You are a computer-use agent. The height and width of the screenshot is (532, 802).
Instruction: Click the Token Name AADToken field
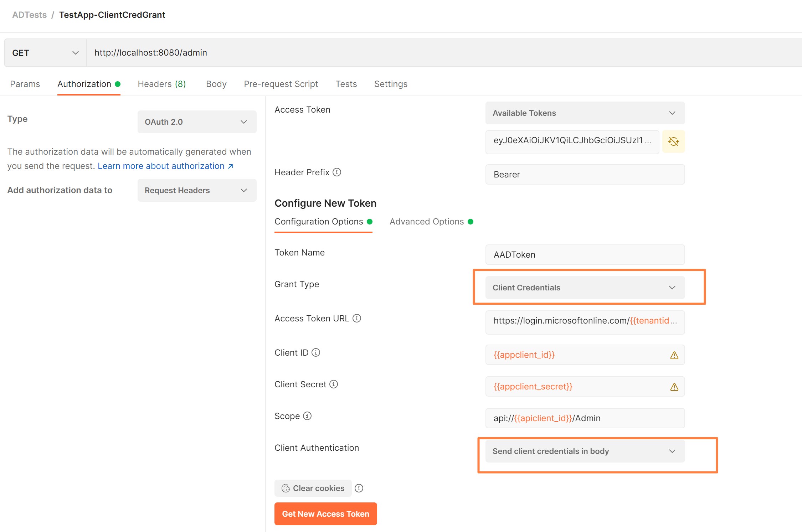[x=585, y=255]
